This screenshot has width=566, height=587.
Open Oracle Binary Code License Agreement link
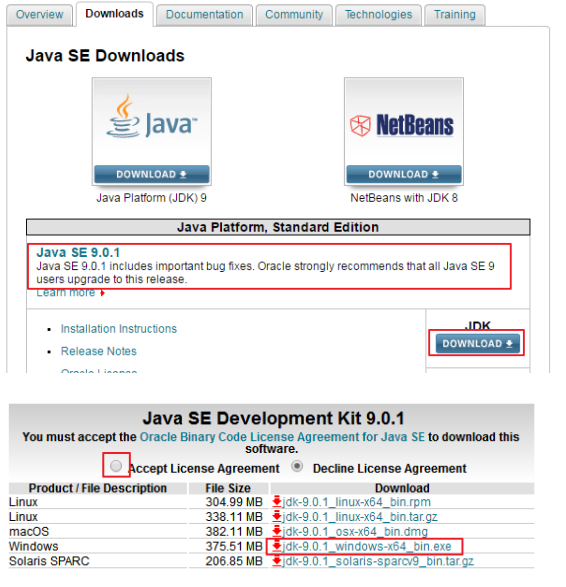tap(282, 437)
